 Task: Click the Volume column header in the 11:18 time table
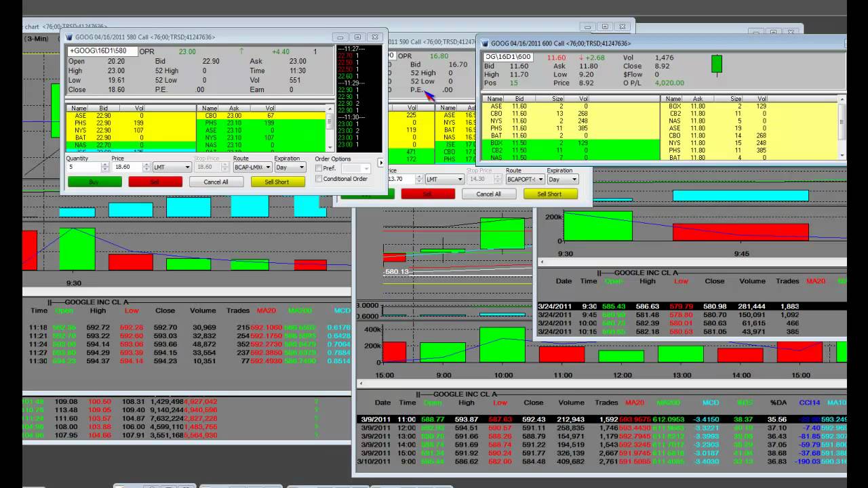[x=203, y=310]
